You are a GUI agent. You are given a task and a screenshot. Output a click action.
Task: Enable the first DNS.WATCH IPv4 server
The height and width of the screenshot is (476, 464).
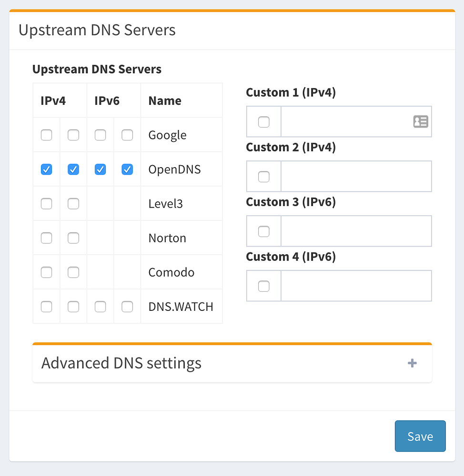[x=46, y=307]
